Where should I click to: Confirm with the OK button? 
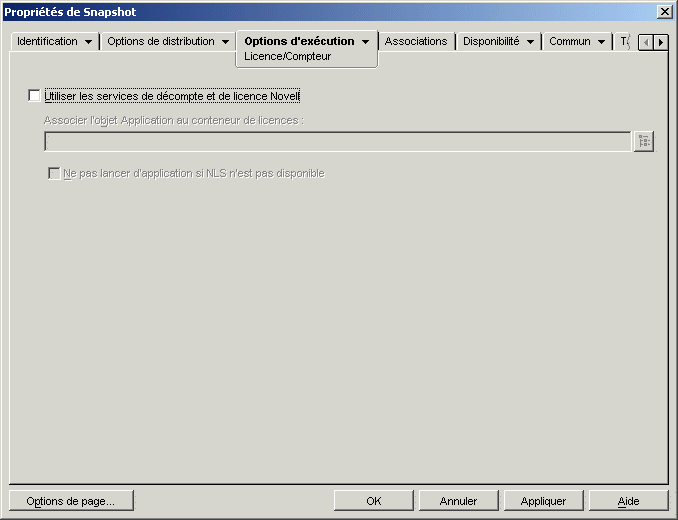[374, 501]
